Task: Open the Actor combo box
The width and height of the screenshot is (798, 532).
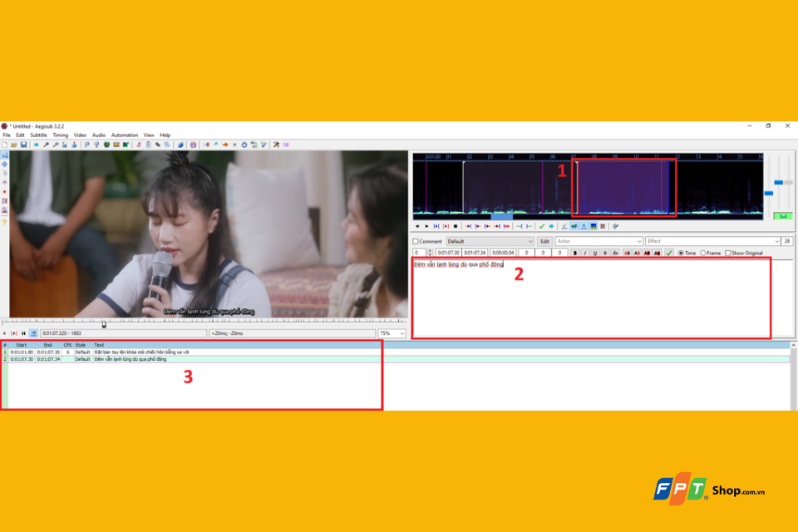Action: point(598,241)
